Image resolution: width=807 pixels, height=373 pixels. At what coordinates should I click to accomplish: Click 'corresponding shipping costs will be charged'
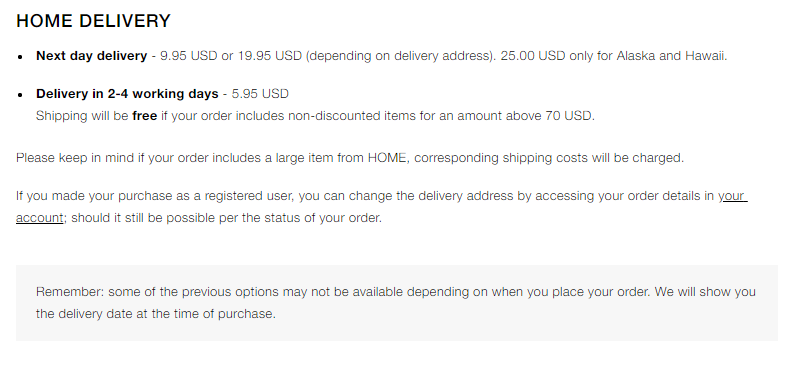[549, 158]
